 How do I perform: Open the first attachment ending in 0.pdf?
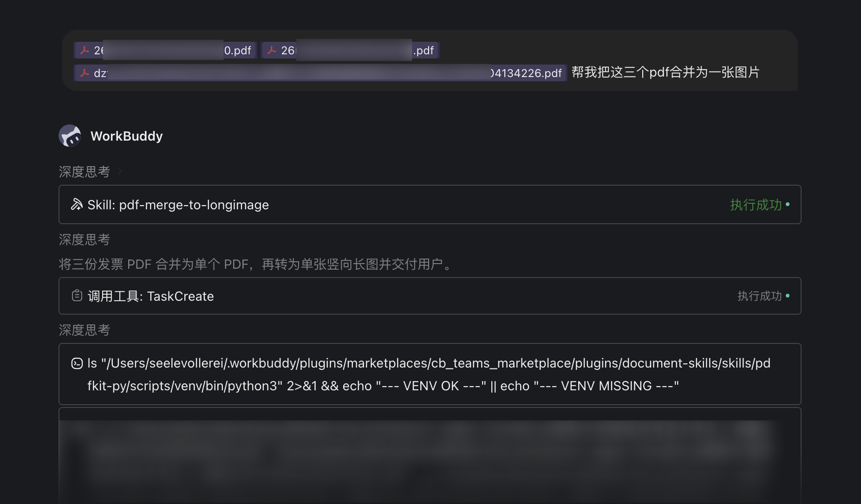point(165,50)
